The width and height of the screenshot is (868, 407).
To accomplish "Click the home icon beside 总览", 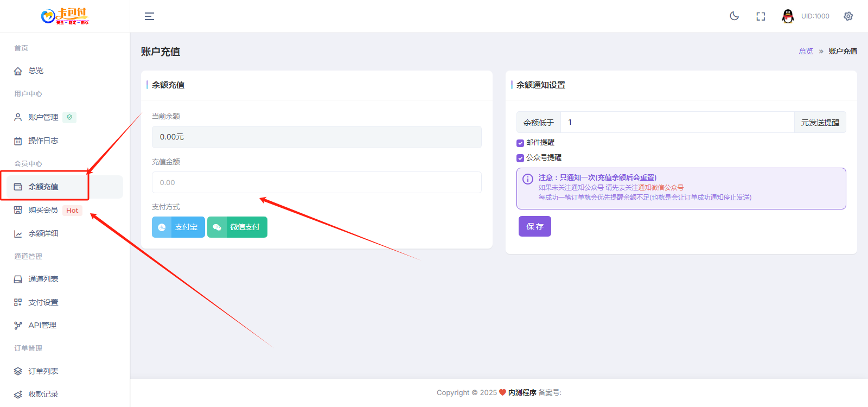I will 18,71.
